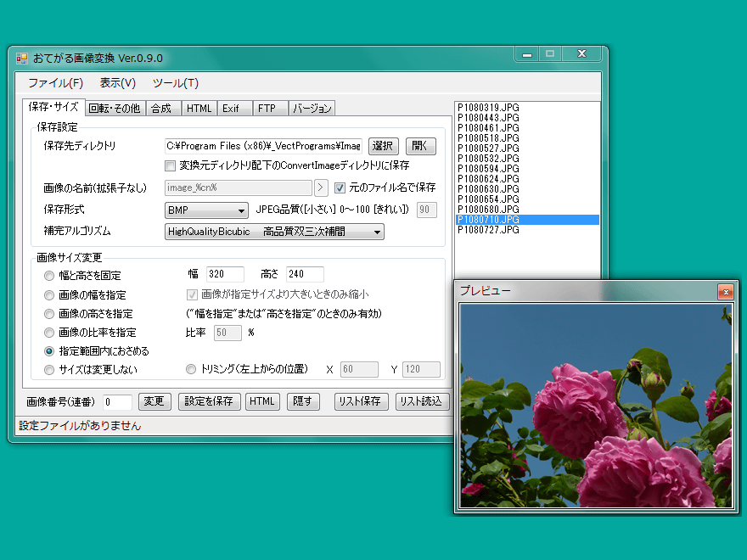Select P1080727.JPG in file list

coord(527,230)
